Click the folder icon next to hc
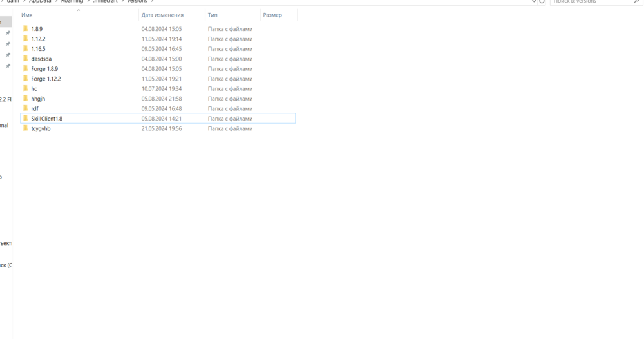644x339 pixels. pyautogui.click(x=26, y=88)
